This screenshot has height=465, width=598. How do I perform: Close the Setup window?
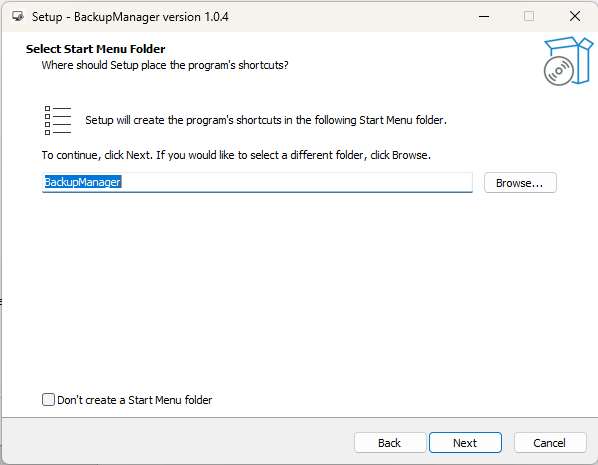575,16
